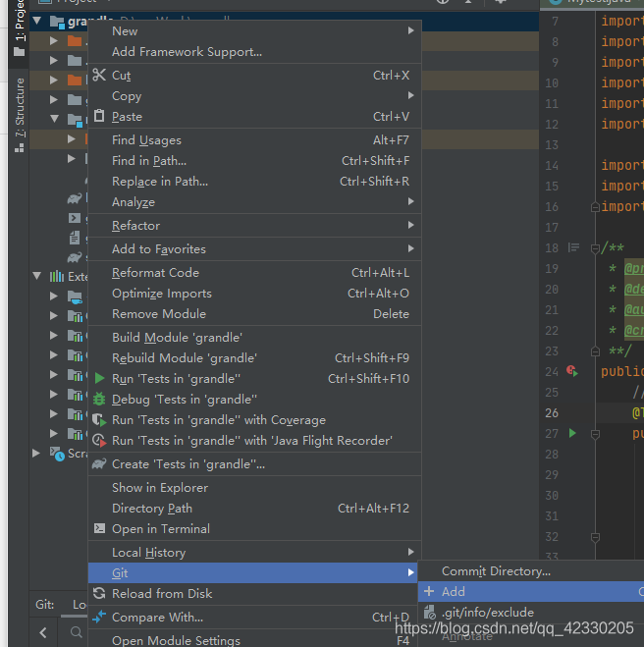644x647 pixels.
Task: Click Run with Coverage shield icon
Action: [x=99, y=420]
